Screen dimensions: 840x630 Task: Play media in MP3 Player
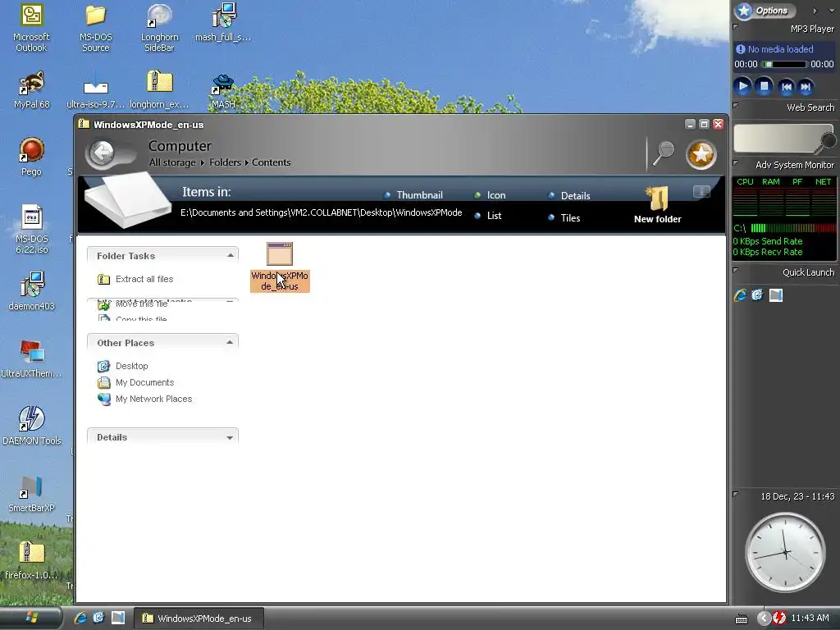click(x=742, y=86)
